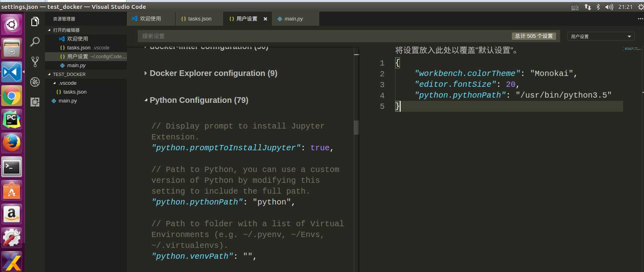Click the "Monokai" theme value
This screenshot has height=272, width=644.
[x=552, y=73]
